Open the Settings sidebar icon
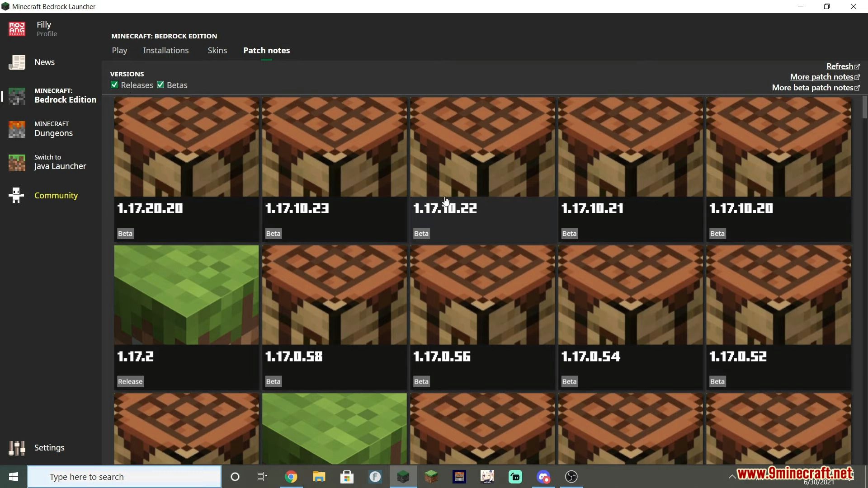The width and height of the screenshot is (868, 488). tap(16, 447)
